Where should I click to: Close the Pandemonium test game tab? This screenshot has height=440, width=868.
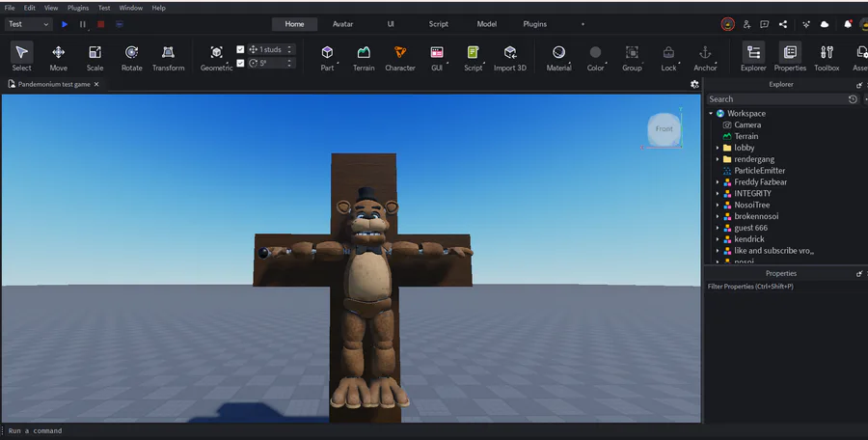(x=96, y=84)
